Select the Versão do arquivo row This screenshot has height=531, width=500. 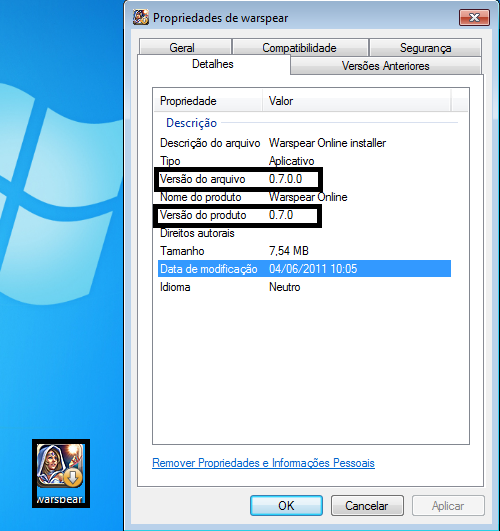[x=304, y=179]
